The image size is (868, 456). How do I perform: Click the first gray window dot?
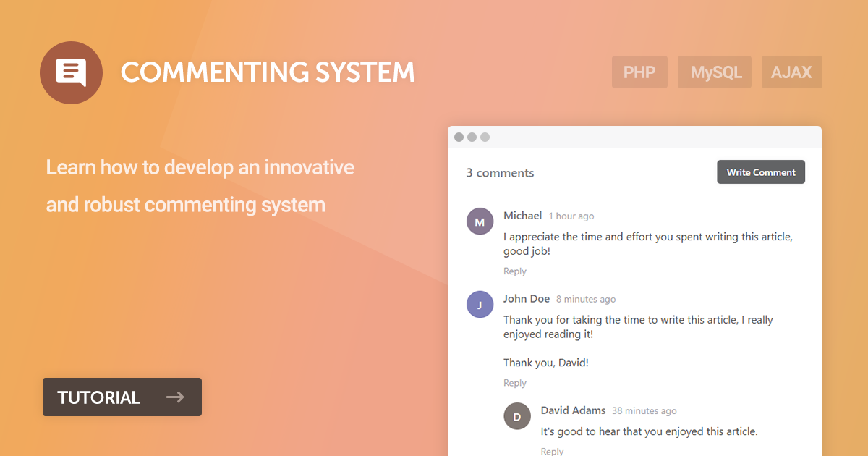tap(459, 137)
